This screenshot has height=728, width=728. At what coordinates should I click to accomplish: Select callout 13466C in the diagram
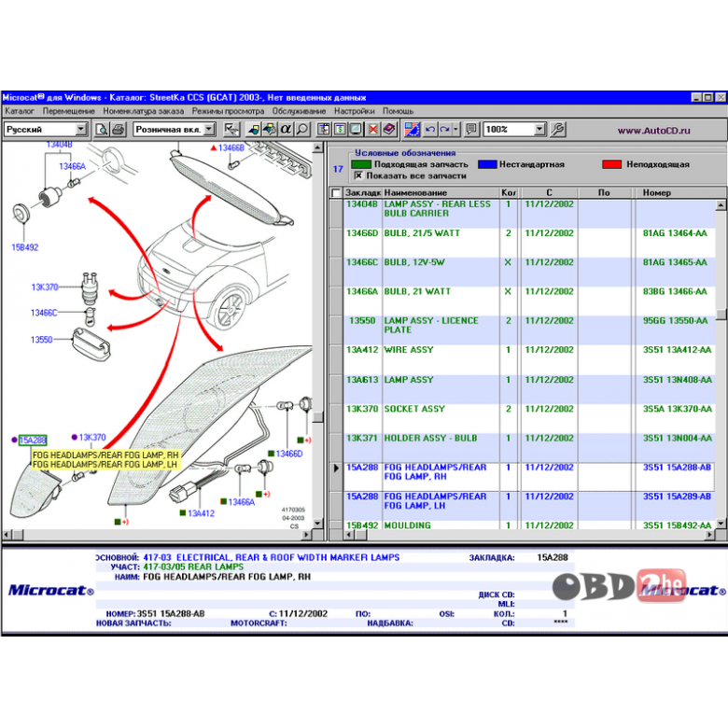pyautogui.click(x=44, y=313)
